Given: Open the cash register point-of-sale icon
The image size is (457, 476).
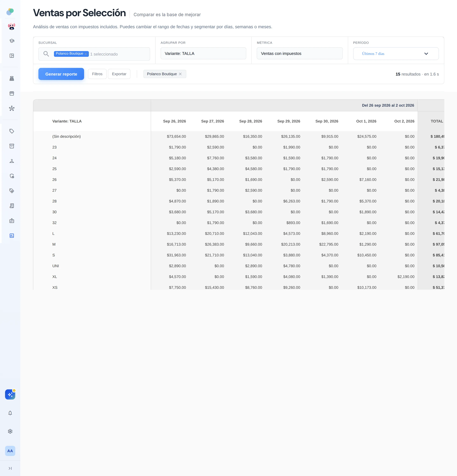Looking at the screenshot, I should 12,78.
